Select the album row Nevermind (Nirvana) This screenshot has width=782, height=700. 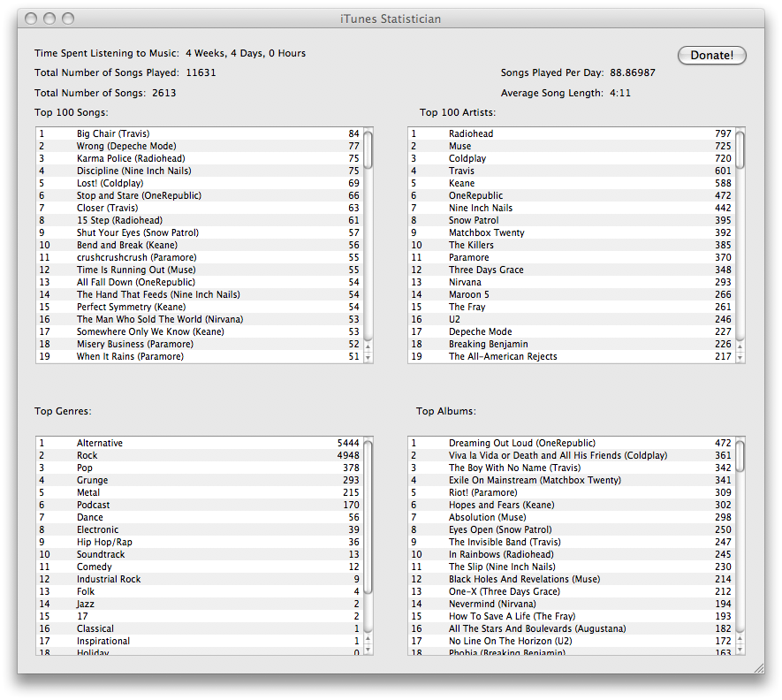click(x=572, y=604)
